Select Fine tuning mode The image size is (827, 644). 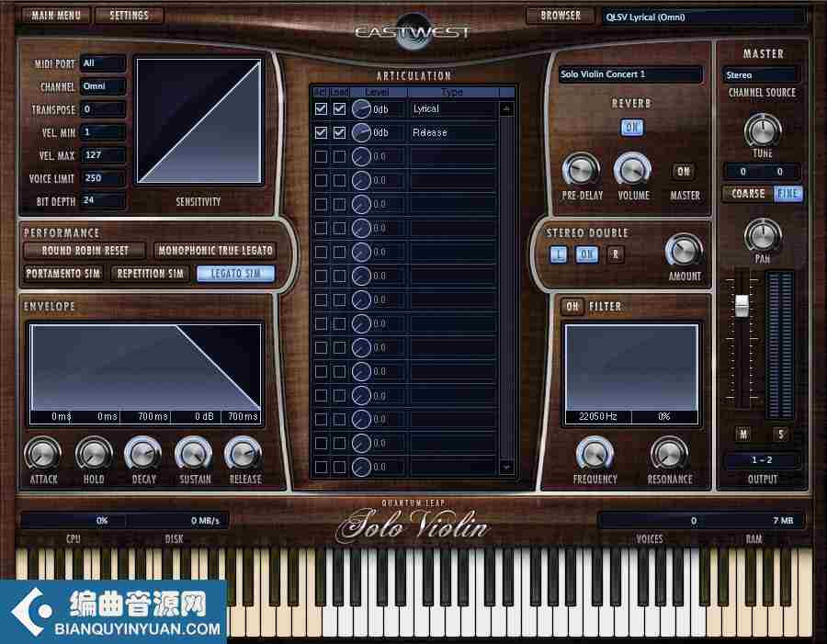(787, 194)
